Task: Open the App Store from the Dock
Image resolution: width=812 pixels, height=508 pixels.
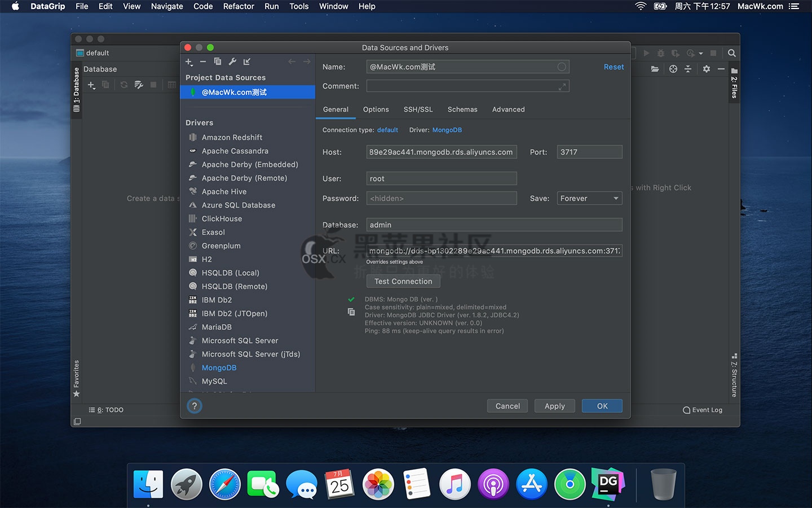Action: point(532,484)
